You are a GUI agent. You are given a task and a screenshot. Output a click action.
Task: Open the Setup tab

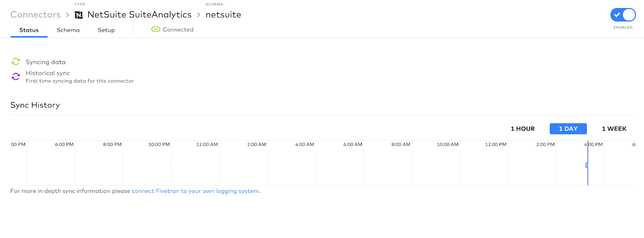[x=106, y=30]
